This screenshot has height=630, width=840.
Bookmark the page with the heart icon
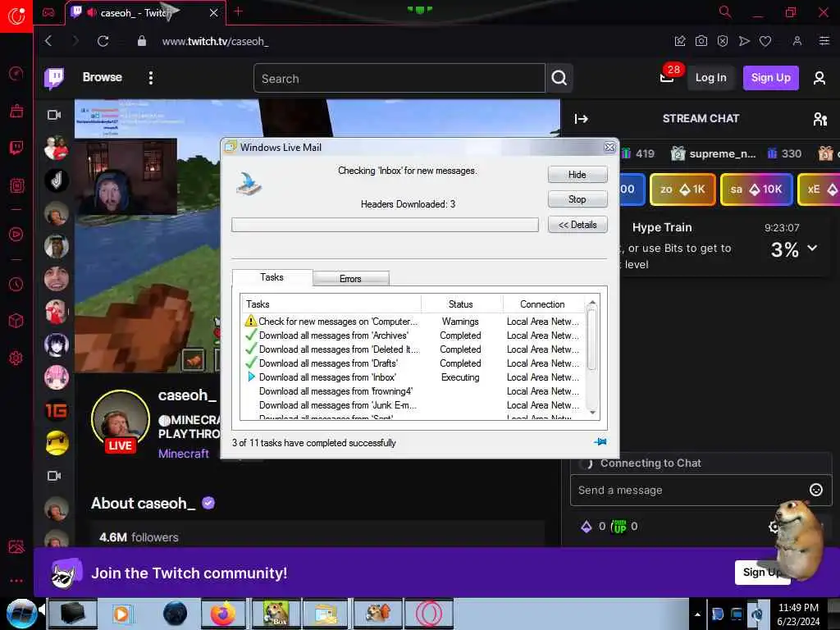pos(765,41)
